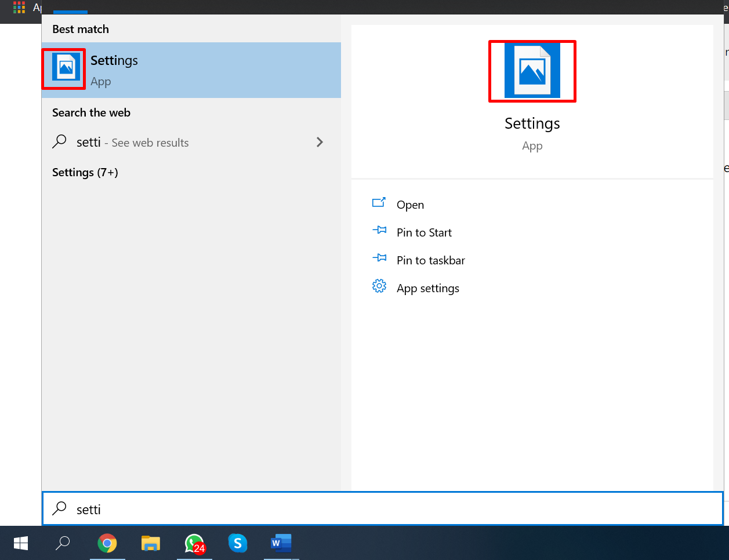Click the Open window icon
This screenshot has height=560, width=729.
tap(379, 202)
